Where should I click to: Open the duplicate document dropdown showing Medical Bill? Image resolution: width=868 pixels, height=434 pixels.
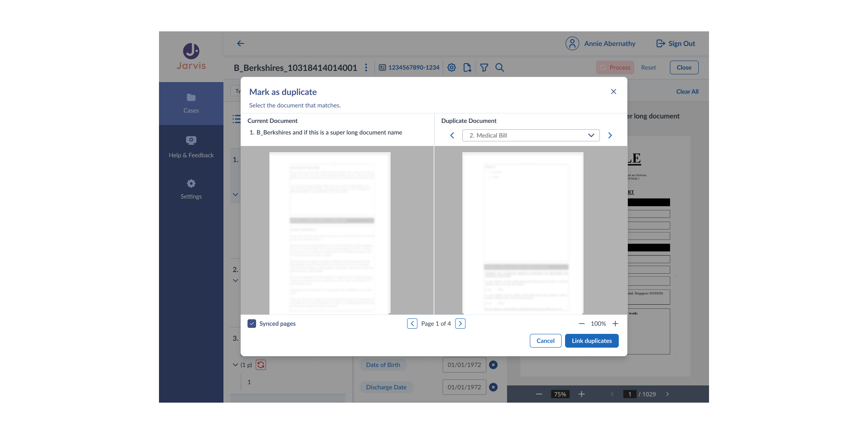point(531,135)
